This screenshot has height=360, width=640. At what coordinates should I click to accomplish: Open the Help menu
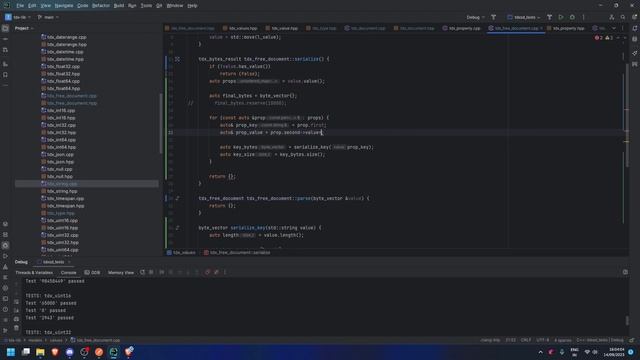click(x=192, y=6)
